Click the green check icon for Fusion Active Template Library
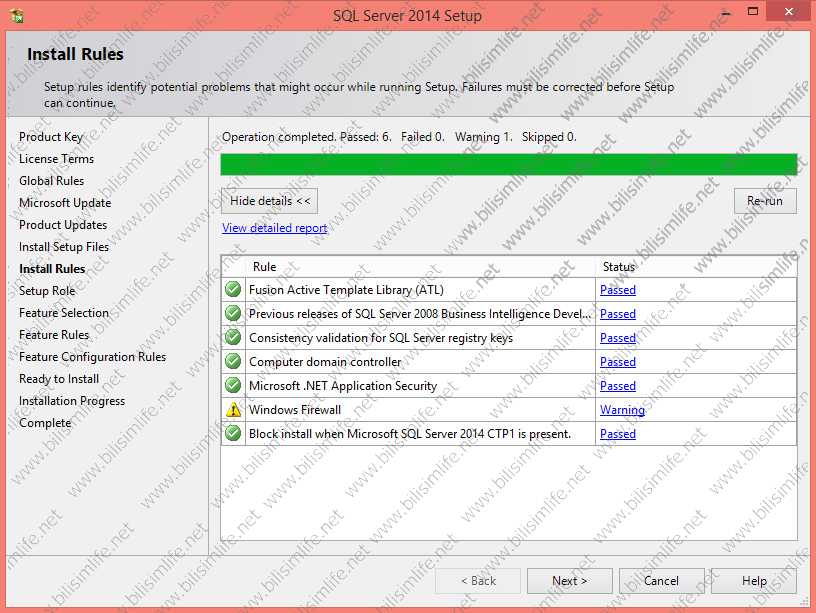The height and width of the screenshot is (613, 816). click(233, 289)
